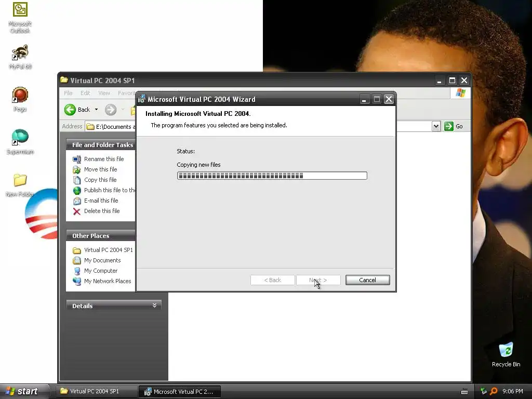Viewport: 532px width, 399px height.
Task: Click the Go arrow button in address bar
Action: coord(448,126)
